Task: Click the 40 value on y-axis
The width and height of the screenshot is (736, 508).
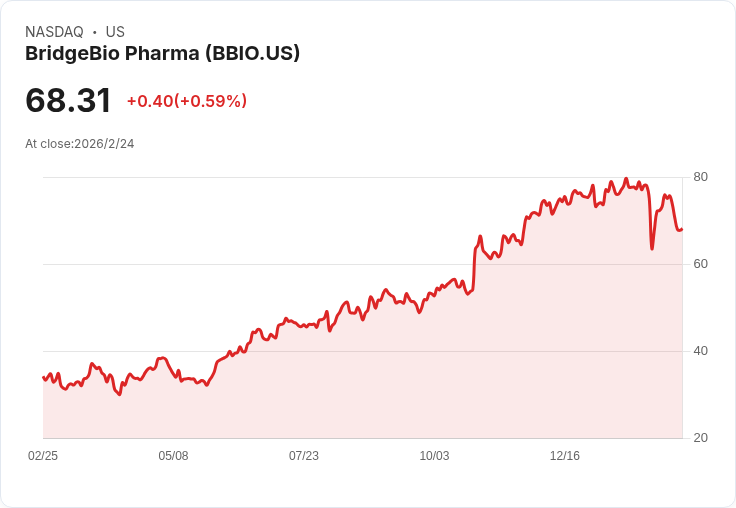Action: click(x=700, y=351)
